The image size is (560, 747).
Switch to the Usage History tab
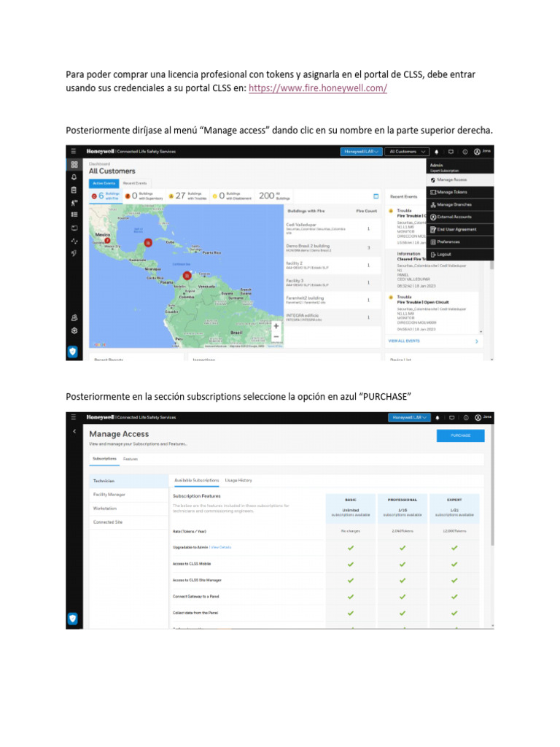[238, 481]
